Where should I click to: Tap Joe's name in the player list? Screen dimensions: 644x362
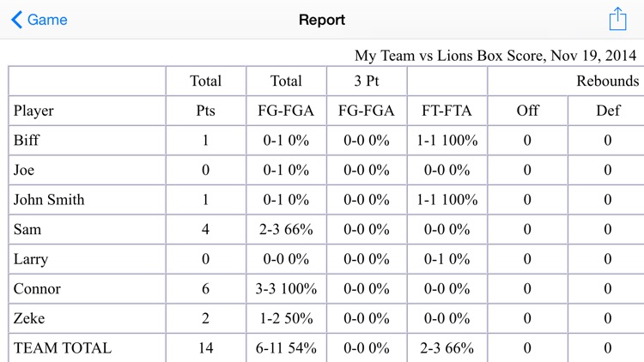tap(24, 171)
